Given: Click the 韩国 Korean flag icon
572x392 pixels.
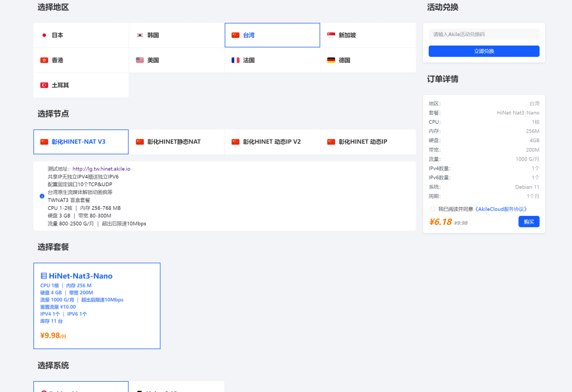Looking at the screenshot, I should pos(140,35).
